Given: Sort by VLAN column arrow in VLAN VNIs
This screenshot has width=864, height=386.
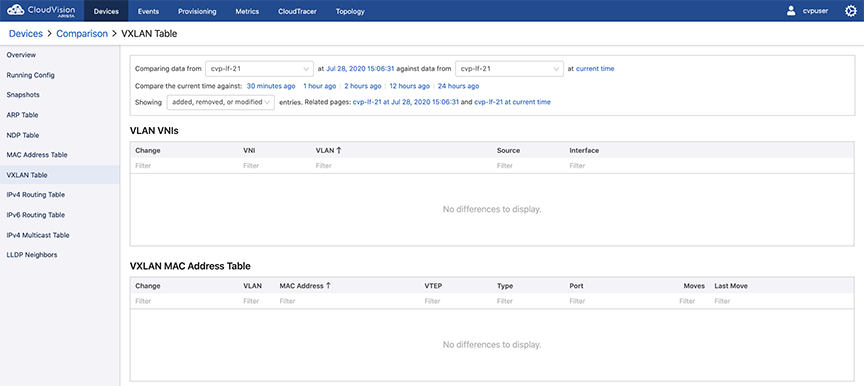Looking at the screenshot, I should point(338,150).
